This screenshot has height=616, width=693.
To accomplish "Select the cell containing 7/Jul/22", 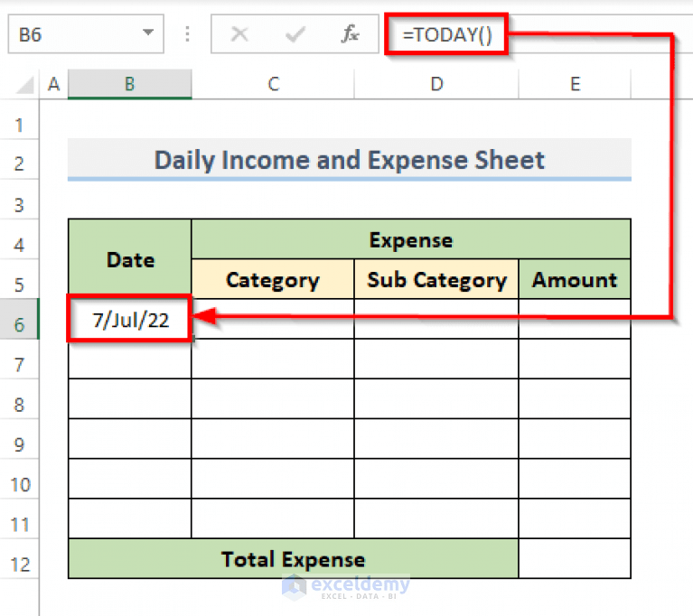I will [x=130, y=319].
